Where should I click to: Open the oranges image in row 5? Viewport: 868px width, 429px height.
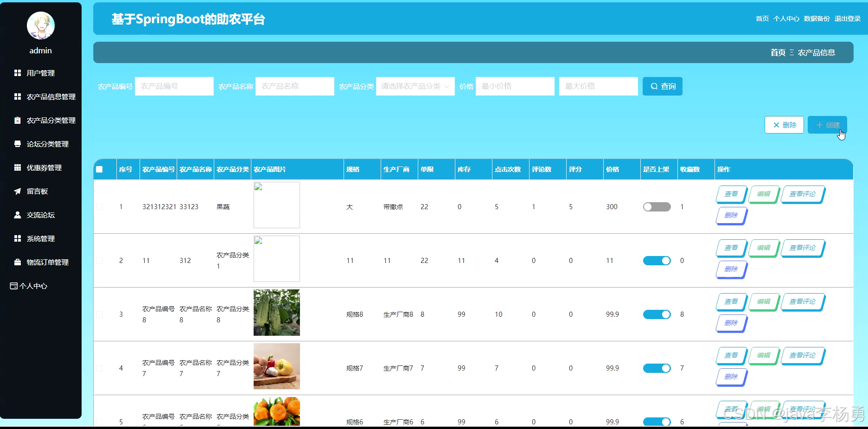tap(277, 411)
